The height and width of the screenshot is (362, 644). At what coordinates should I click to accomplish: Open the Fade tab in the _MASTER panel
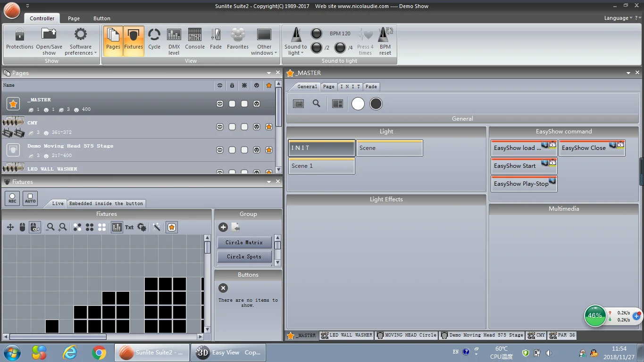tap(371, 87)
